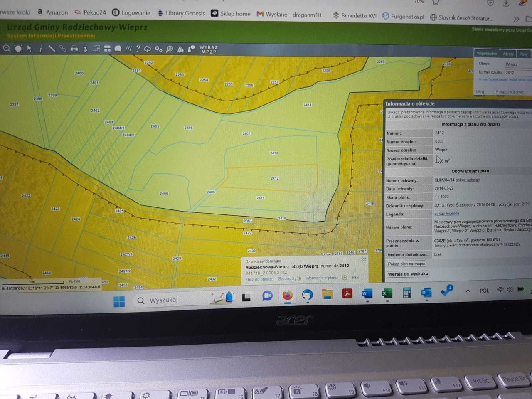
Task: Open Outlook from the taskbar
Action: [426, 293]
